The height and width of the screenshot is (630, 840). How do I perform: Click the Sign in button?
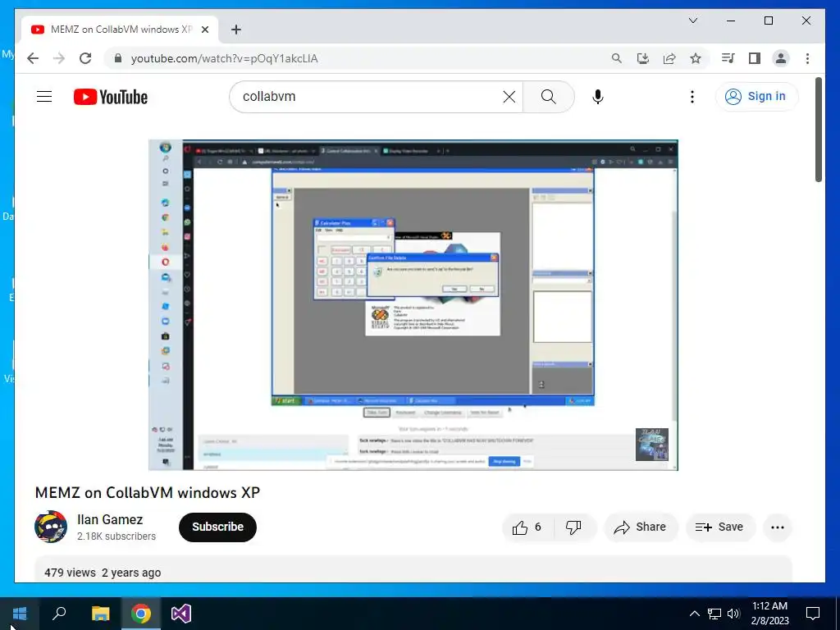[756, 97]
